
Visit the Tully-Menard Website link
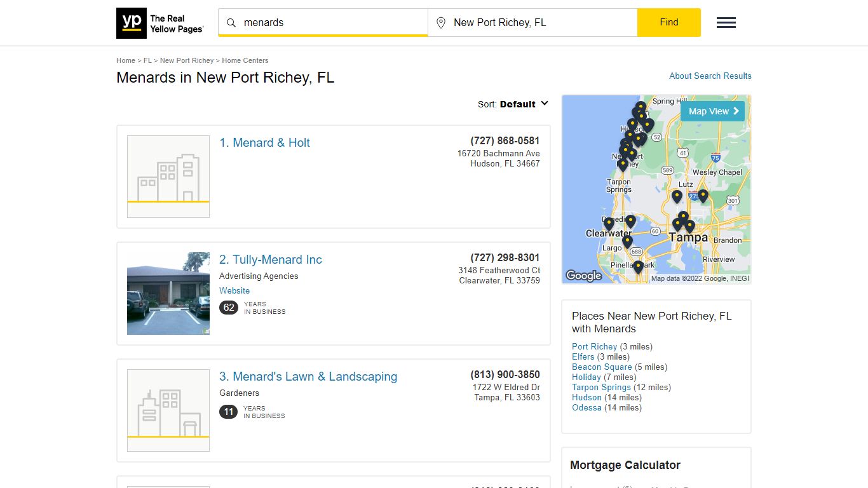click(x=234, y=290)
